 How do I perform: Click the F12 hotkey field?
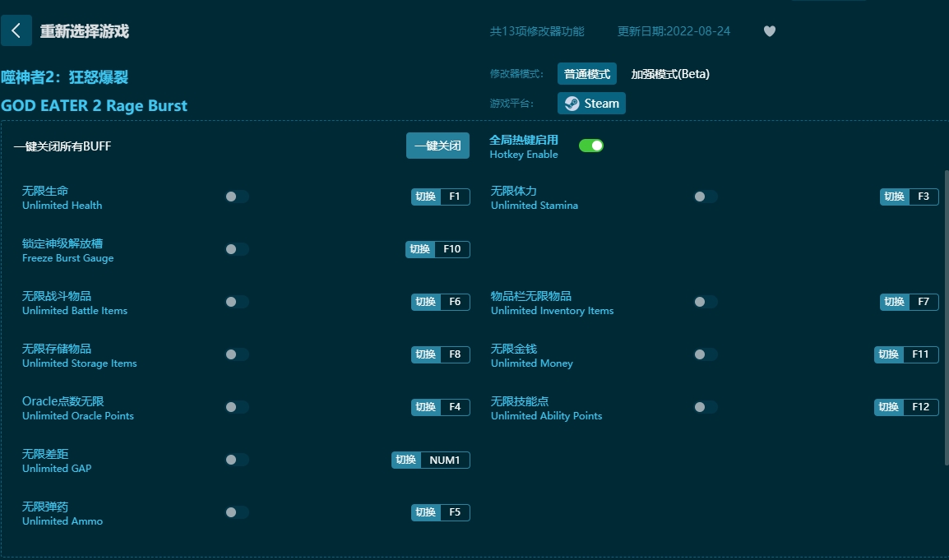click(x=920, y=407)
